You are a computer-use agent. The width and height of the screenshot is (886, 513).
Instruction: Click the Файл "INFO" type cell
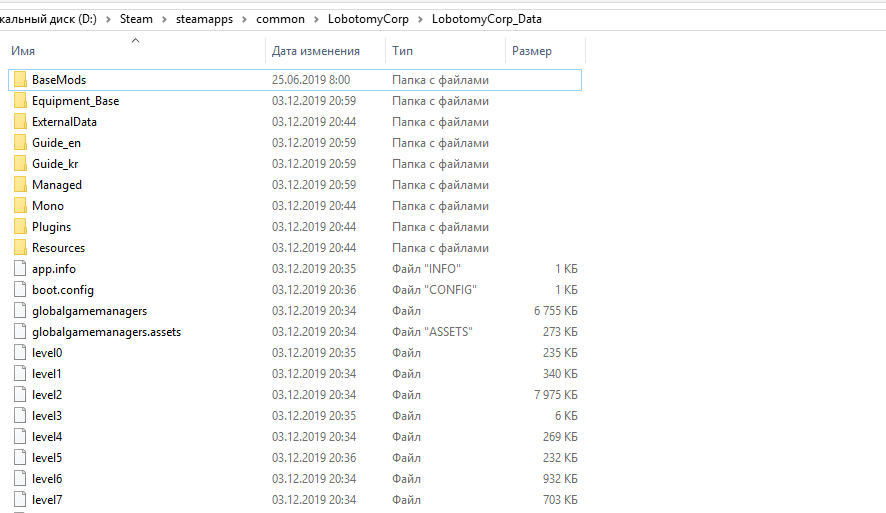point(427,268)
